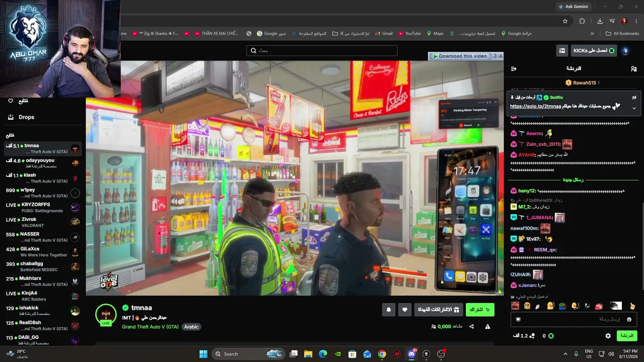The image size is (644, 362).
Task: Open chat settings gear icon
Action: tap(608, 336)
